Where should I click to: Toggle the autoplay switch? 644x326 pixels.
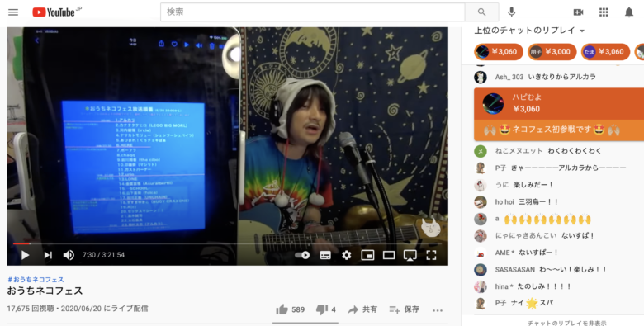pyautogui.click(x=302, y=255)
